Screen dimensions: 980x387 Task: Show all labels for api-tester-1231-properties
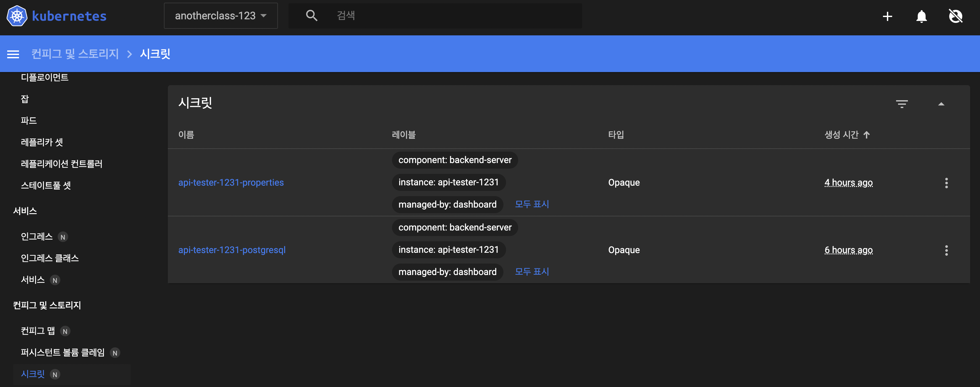[532, 204]
